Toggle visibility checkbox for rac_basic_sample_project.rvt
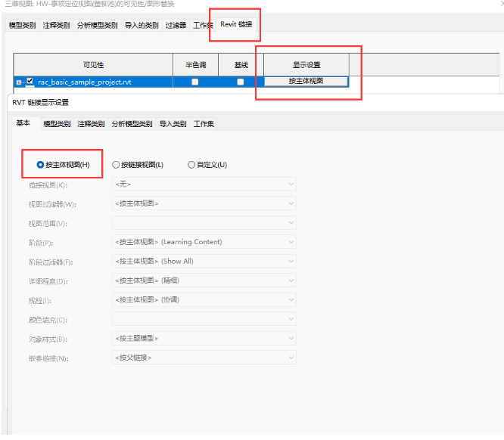The width and height of the screenshot is (504, 440). (x=30, y=82)
